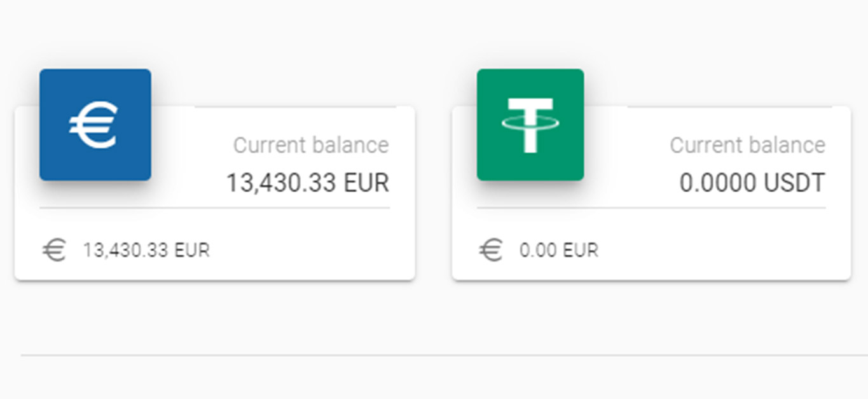
Task: Click Current balance label in Euro card
Action: tap(311, 145)
